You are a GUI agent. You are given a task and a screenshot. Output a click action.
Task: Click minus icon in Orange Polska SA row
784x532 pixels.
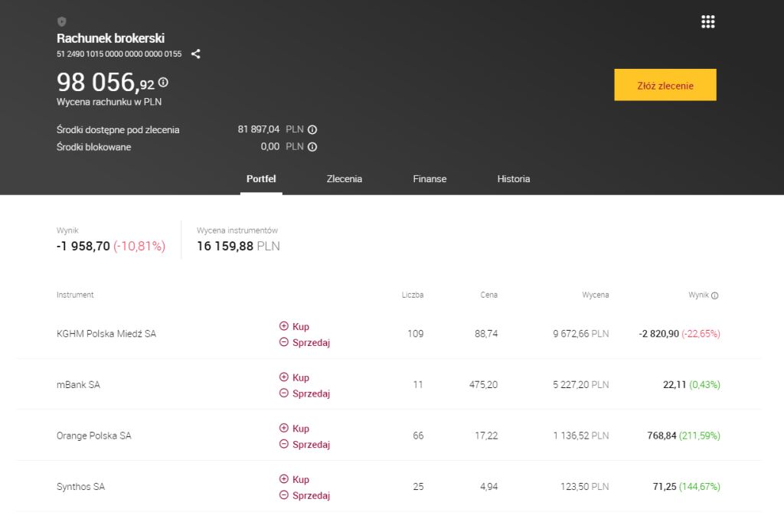pyautogui.click(x=283, y=444)
